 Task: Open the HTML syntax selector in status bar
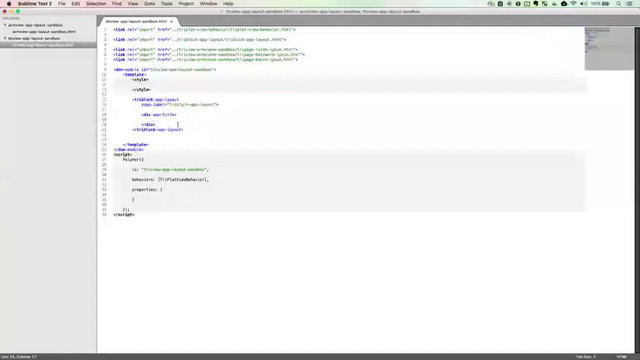pos(622,357)
